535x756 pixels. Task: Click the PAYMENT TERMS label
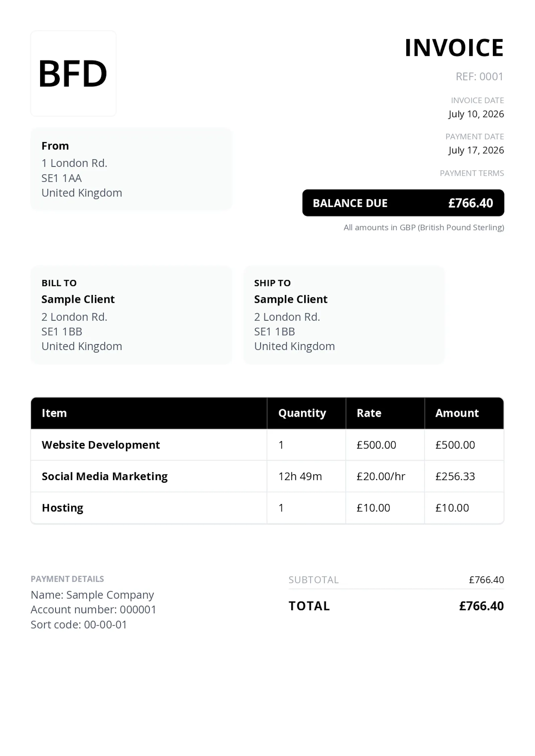click(472, 173)
